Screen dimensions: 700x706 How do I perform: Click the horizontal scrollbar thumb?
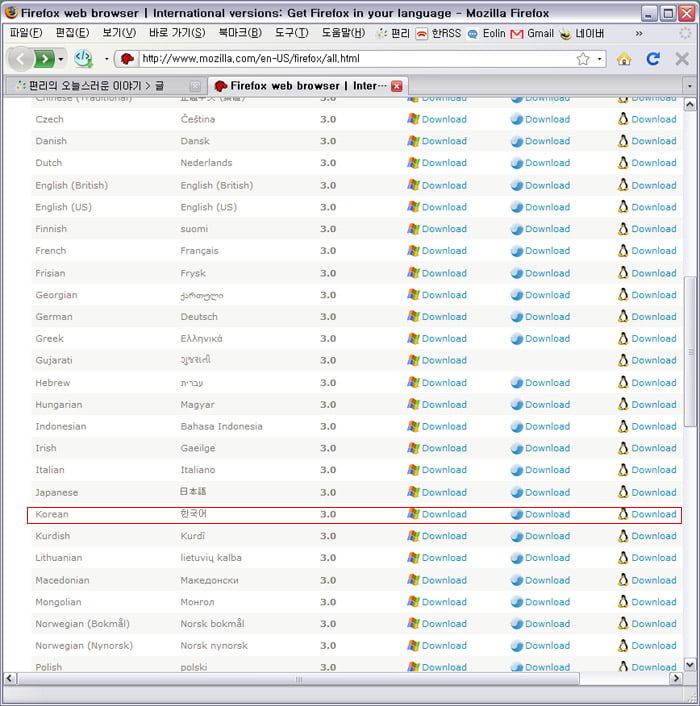tap(298, 679)
